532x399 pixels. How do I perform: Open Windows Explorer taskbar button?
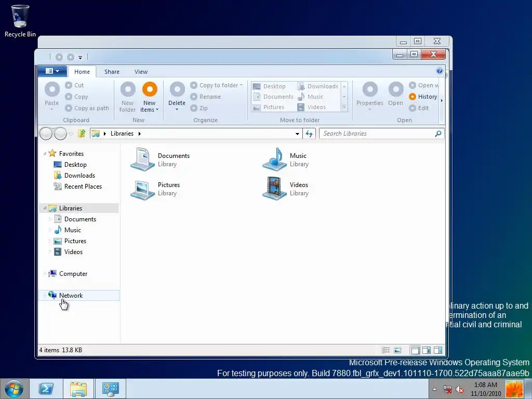tap(78, 389)
